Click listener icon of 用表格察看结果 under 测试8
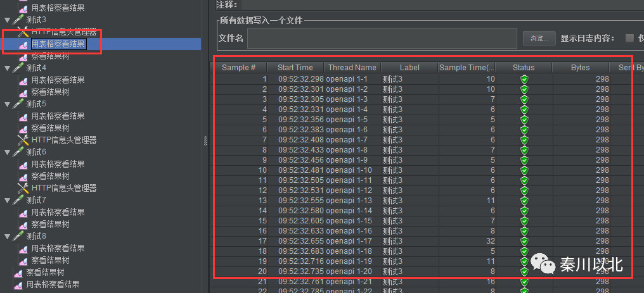 (x=24, y=249)
